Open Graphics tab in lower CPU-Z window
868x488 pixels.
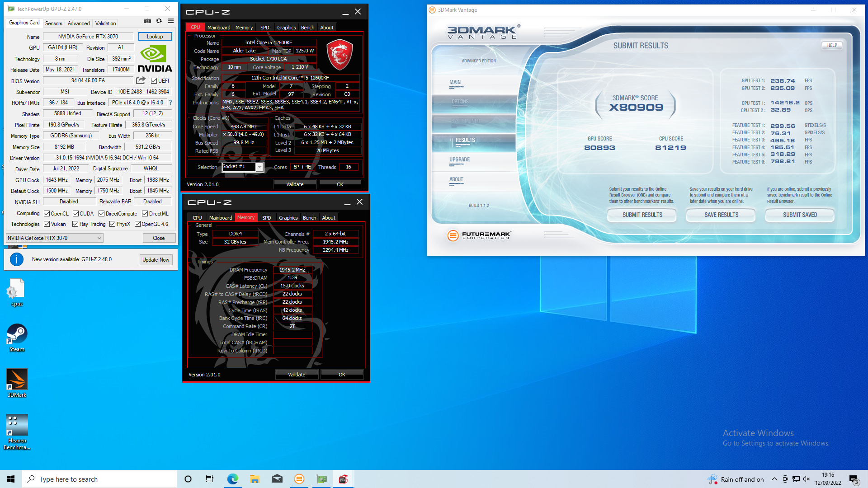[x=288, y=218]
